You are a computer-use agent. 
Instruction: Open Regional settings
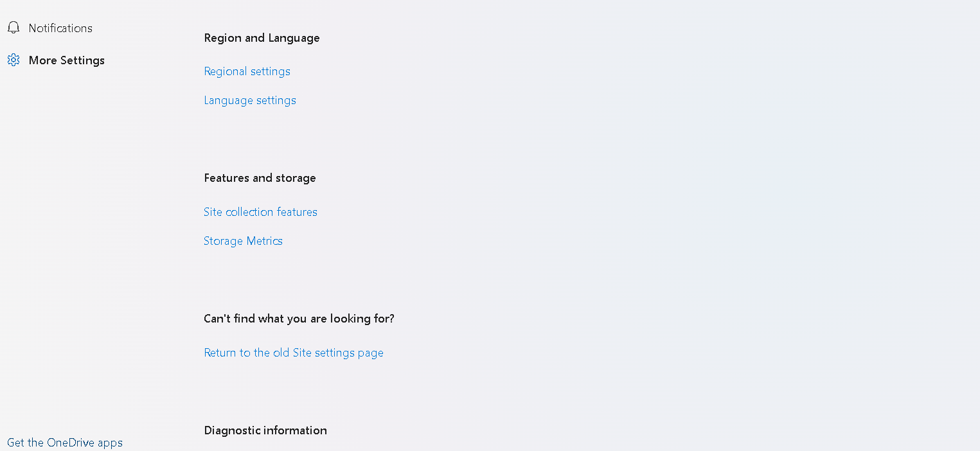247,71
